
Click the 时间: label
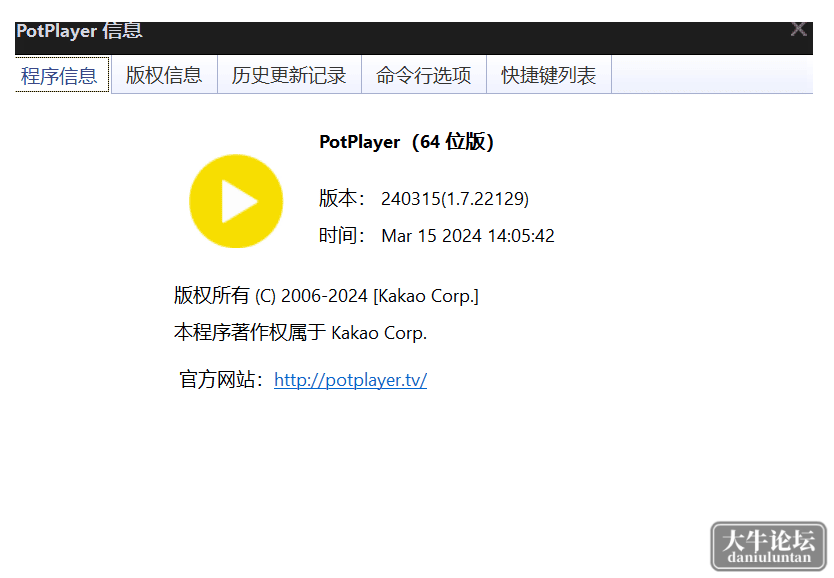click(342, 235)
